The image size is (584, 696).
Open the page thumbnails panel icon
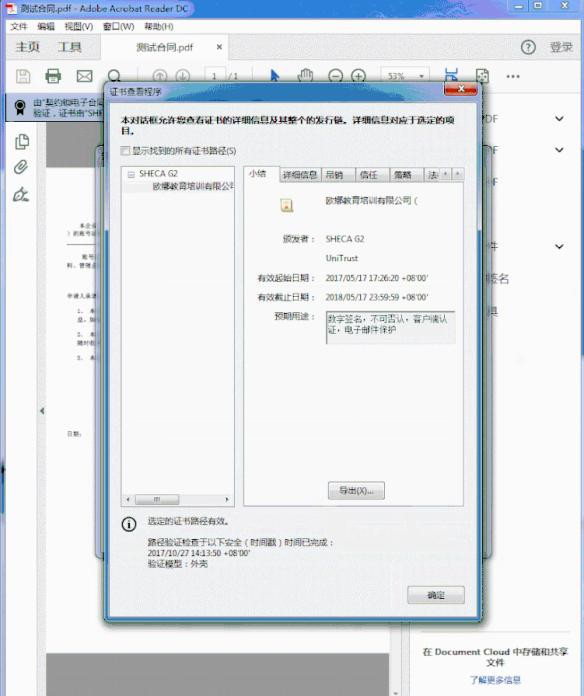point(22,142)
